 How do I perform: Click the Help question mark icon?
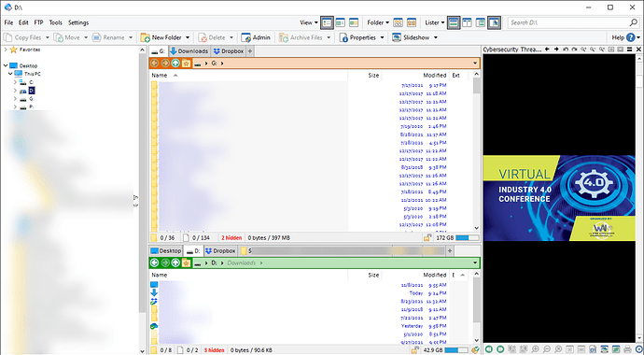click(x=630, y=37)
